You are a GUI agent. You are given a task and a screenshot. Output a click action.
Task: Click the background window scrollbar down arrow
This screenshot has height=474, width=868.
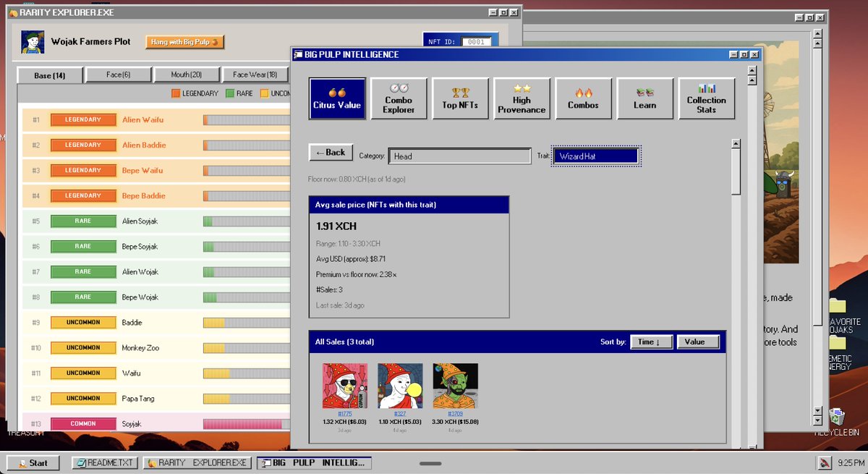(817, 420)
